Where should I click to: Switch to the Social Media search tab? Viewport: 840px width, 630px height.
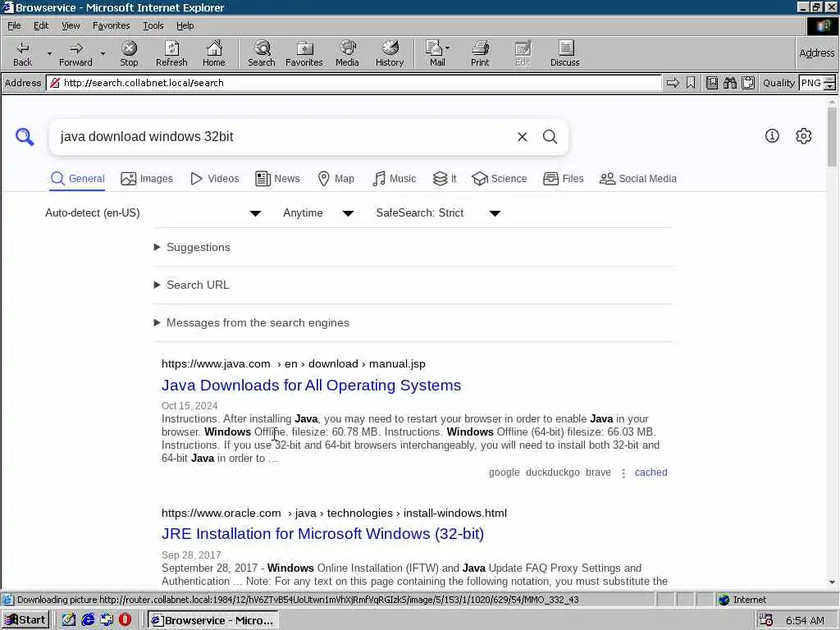point(638,179)
